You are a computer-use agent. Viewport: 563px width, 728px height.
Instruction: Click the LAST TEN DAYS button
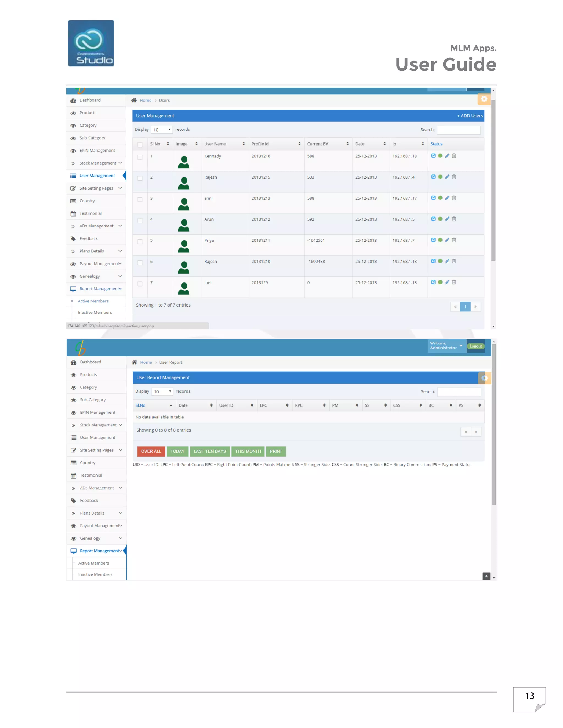coord(210,451)
